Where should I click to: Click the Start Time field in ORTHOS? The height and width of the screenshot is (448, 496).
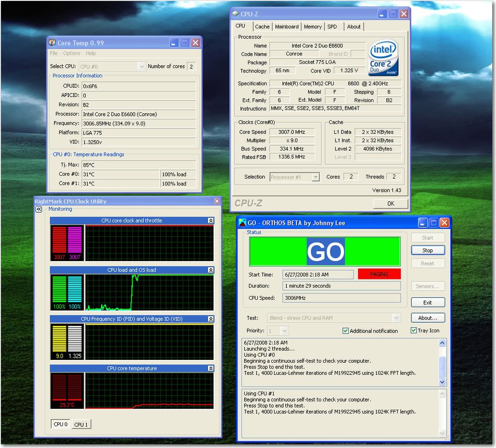tap(318, 275)
